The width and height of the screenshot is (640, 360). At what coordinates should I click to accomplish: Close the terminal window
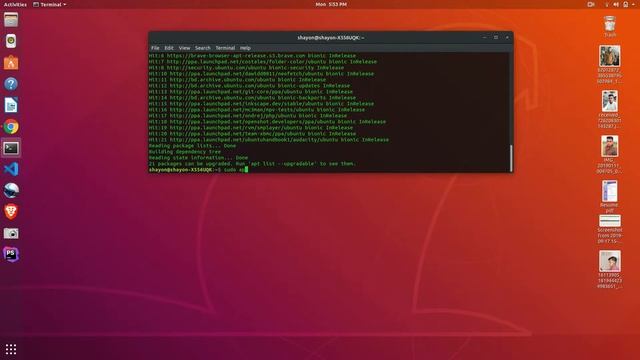(x=507, y=38)
